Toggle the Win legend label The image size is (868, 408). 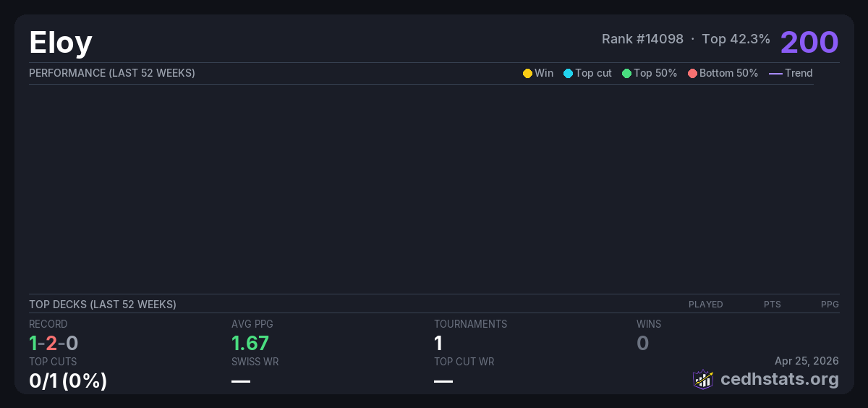(x=544, y=73)
